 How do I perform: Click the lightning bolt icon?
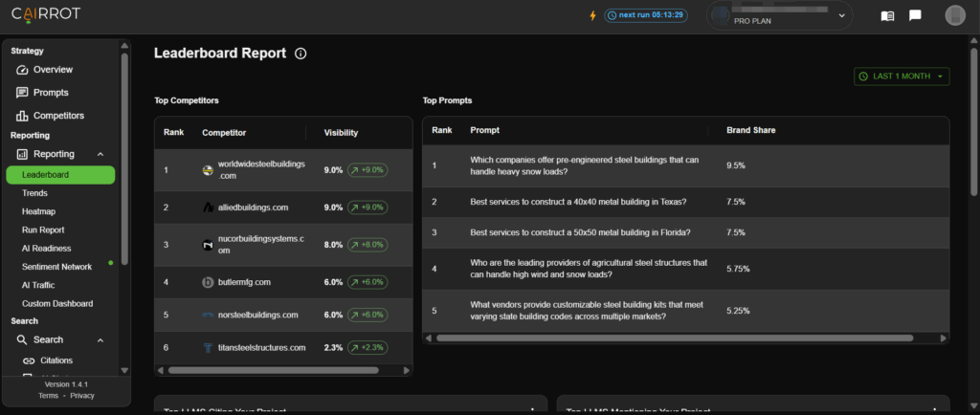coord(593,15)
